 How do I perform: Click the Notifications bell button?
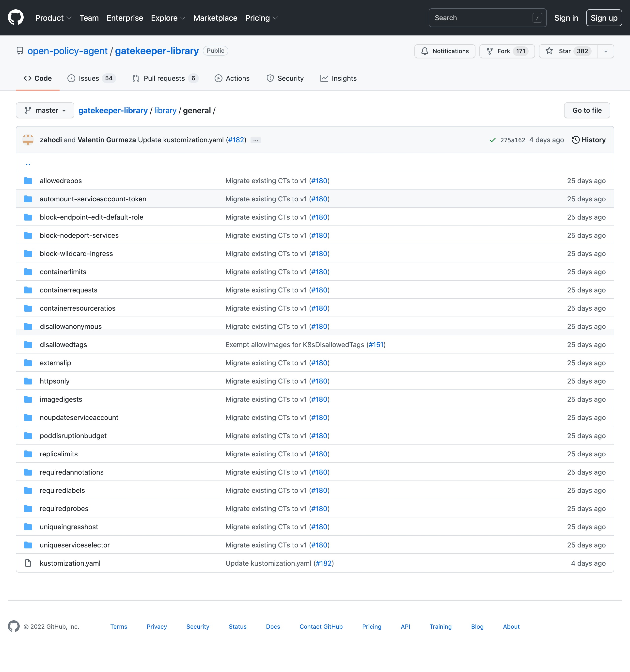(444, 51)
